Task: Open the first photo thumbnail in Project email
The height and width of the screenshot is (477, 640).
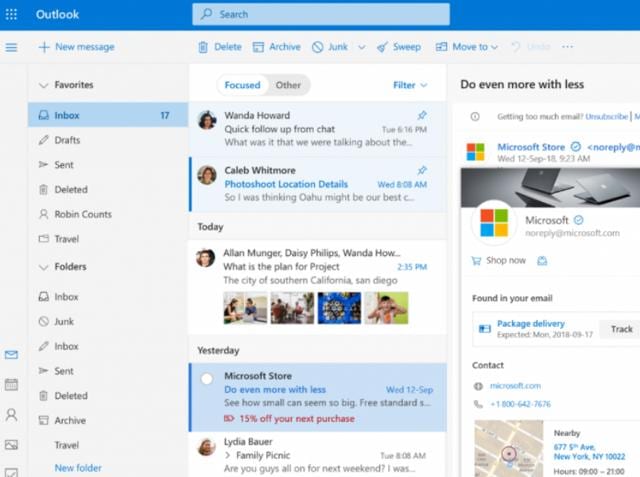Action: coord(245,308)
